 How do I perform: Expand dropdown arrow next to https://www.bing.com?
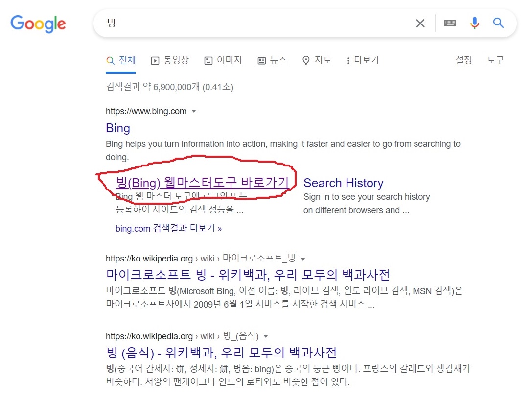click(x=194, y=111)
